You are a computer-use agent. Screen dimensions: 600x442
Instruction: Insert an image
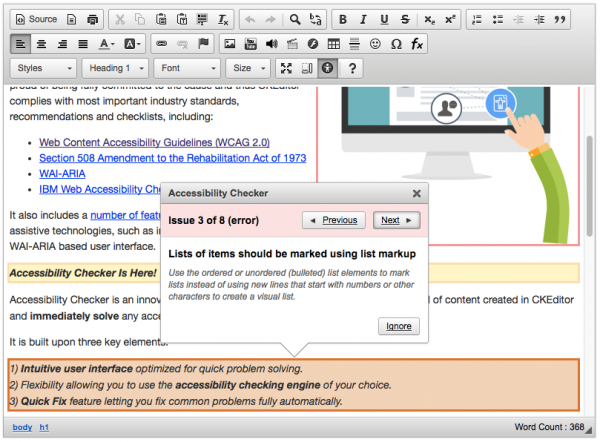pos(230,44)
